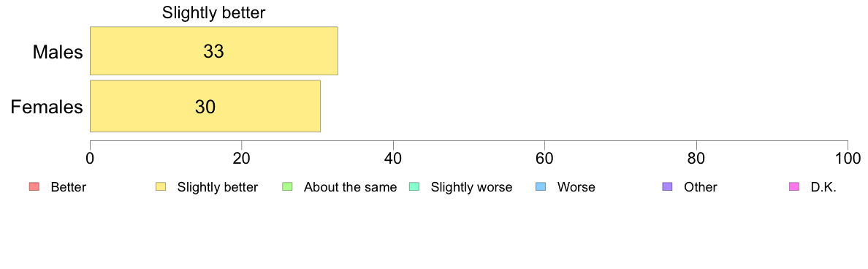868x269 pixels.
Task: Click the About the same legend text
Action: coord(351,187)
